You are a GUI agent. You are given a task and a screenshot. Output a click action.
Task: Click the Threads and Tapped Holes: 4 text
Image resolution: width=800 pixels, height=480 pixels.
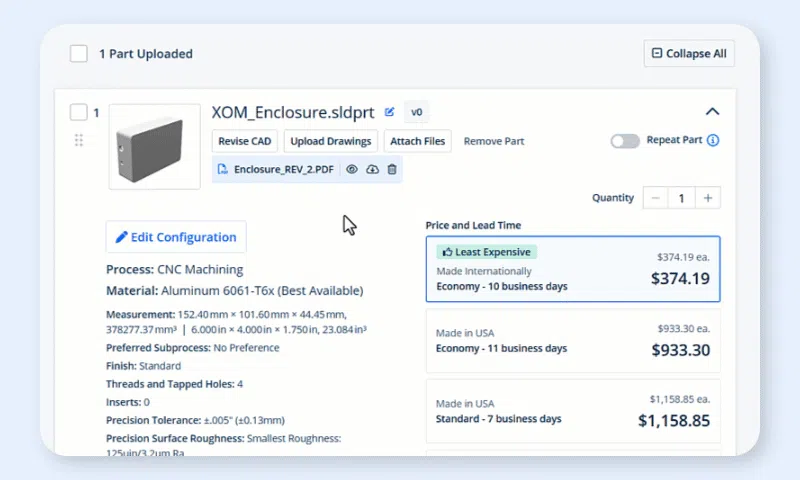(174, 384)
